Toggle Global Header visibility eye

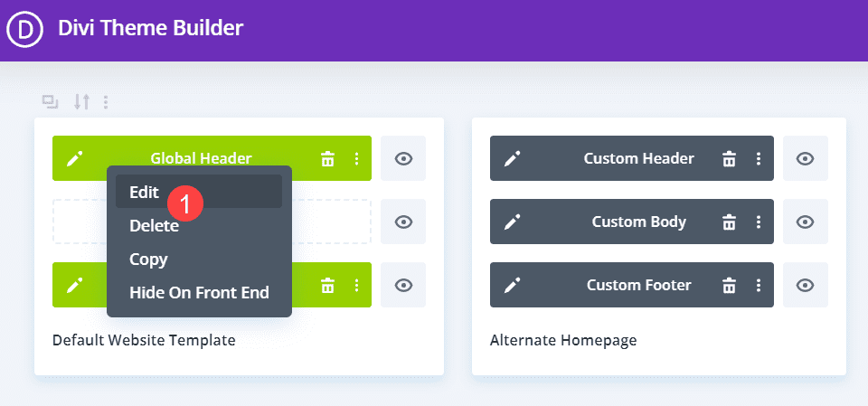[403, 159]
